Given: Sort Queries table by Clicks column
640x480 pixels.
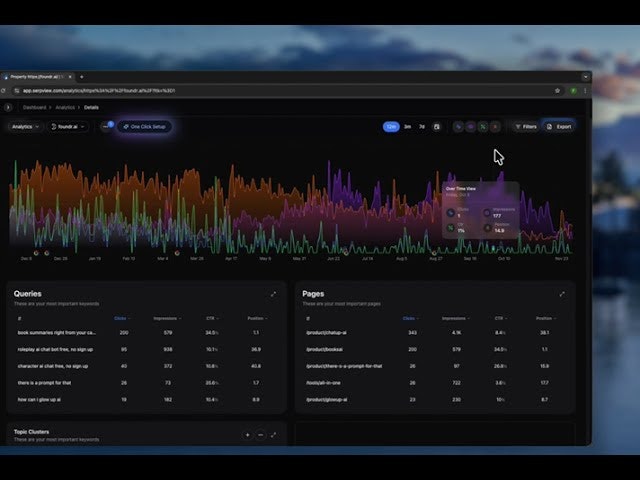Looking at the screenshot, I should pos(122,318).
